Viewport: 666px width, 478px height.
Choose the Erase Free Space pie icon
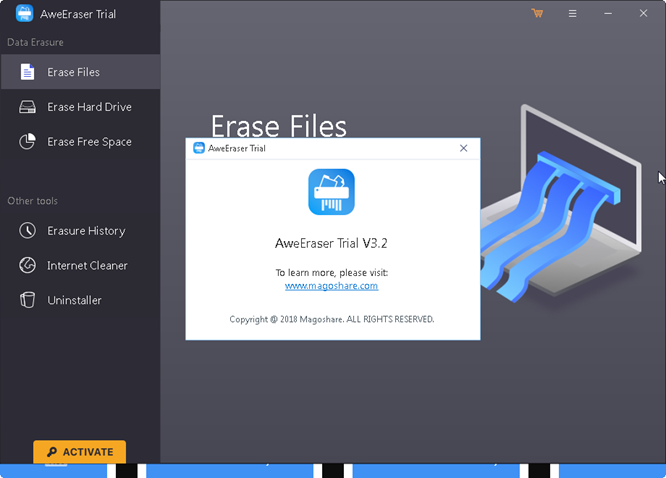(27, 141)
